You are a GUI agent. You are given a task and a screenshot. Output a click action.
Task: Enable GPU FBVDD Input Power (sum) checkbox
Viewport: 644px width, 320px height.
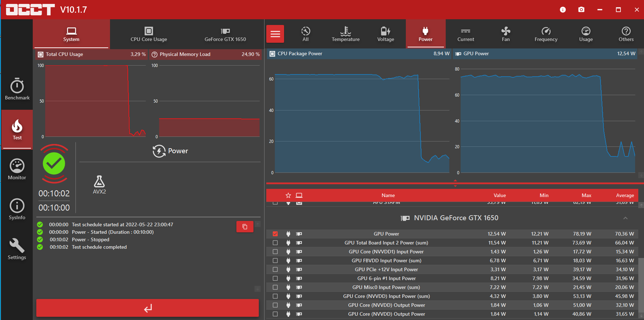(x=275, y=260)
